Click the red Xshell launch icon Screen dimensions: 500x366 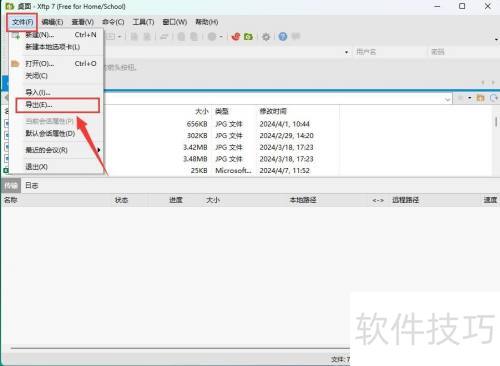(x=236, y=36)
